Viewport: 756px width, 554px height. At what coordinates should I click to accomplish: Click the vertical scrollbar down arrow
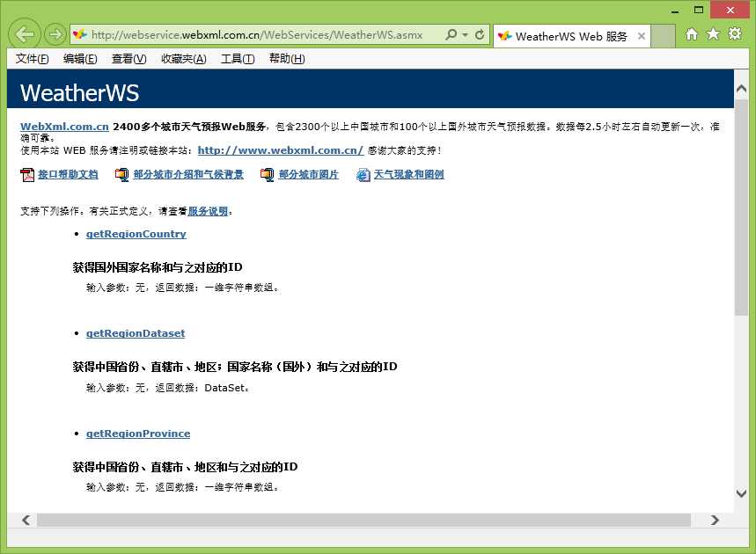click(x=742, y=493)
